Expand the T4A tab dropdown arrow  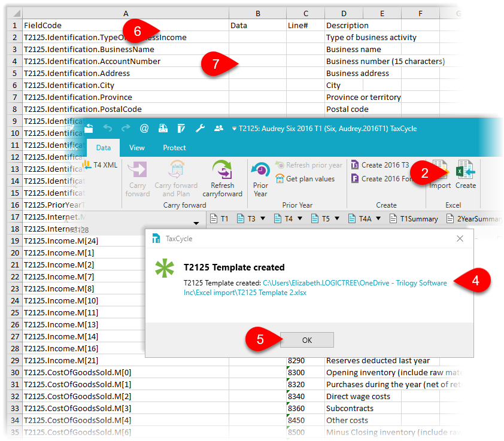pyautogui.click(x=378, y=219)
